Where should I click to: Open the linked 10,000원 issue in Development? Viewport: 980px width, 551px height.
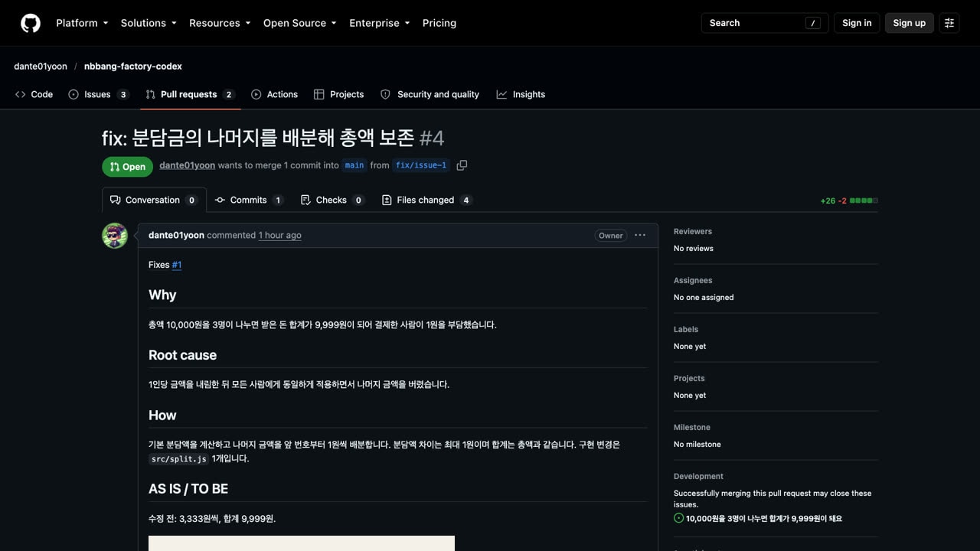click(764, 518)
